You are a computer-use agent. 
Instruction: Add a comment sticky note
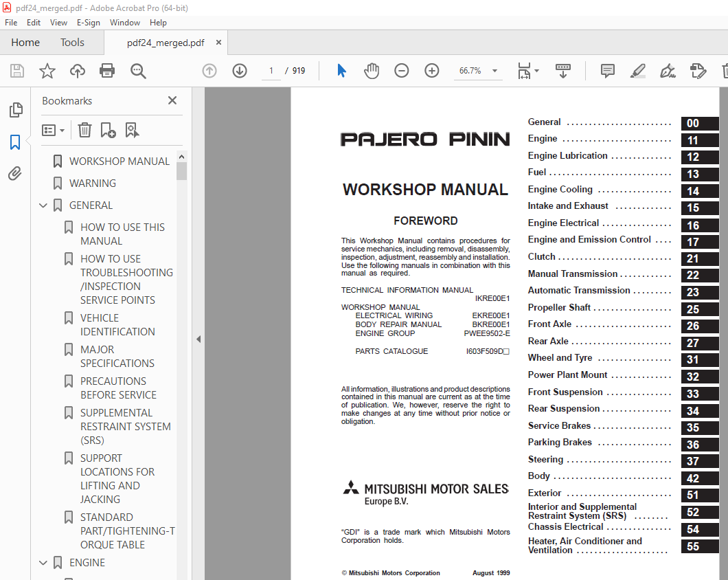tap(607, 71)
